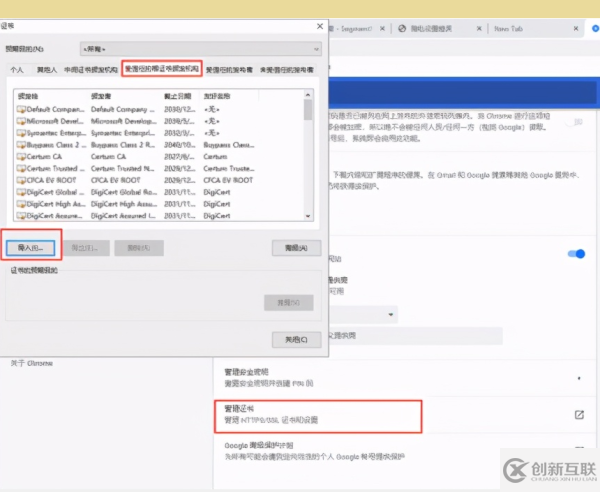The width and height of the screenshot is (600, 492).
Task: Click the Import (导入) button in certificate dialog
Action: [31, 248]
